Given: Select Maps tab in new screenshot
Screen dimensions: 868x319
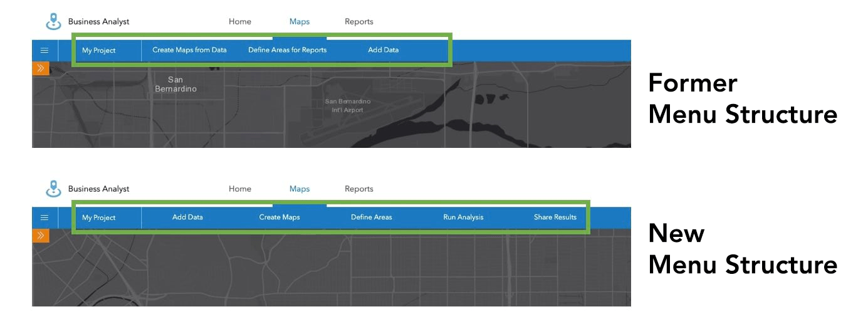Looking at the screenshot, I should 300,189.
